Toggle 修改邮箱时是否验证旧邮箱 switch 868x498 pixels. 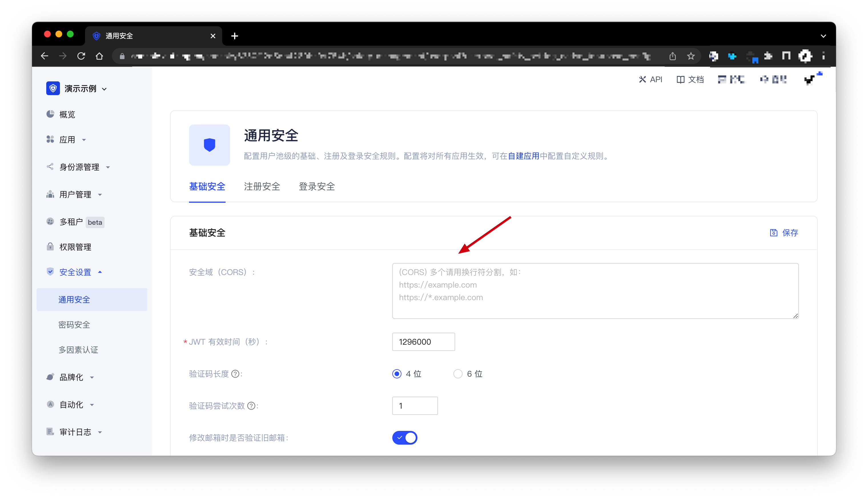click(x=405, y=438)
